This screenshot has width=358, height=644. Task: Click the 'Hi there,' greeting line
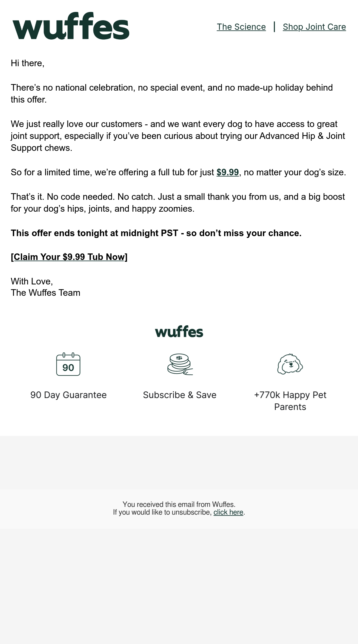click(x=27, y=63)
